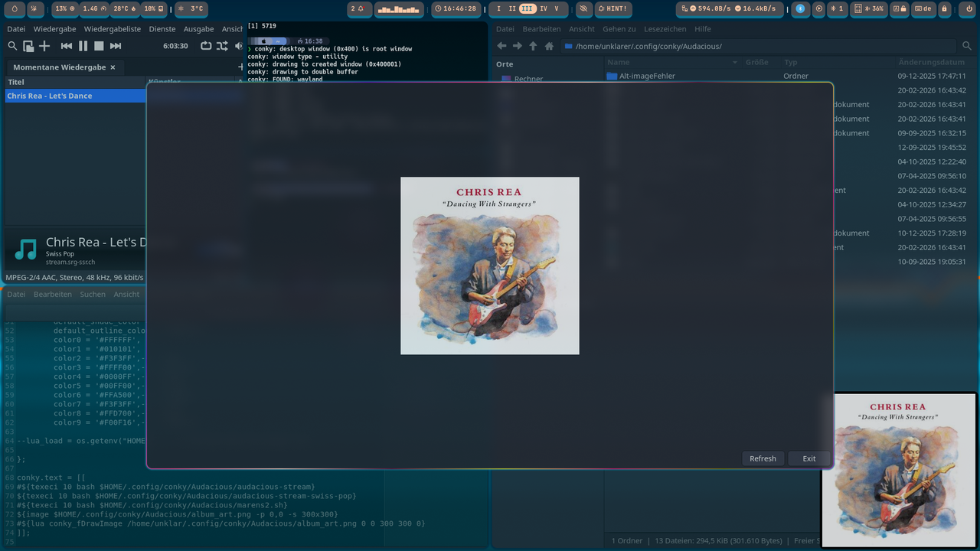Open Bearbeiten menu in file manager

(542, 29)
